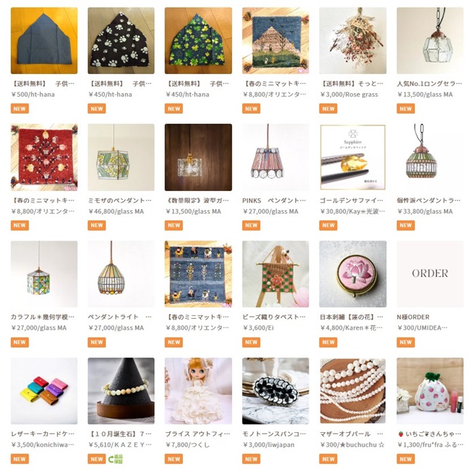This screenshot has height=469, width=476.
Task: Open the golden sapphire gemstone image
Action: (x=353, y=157)
